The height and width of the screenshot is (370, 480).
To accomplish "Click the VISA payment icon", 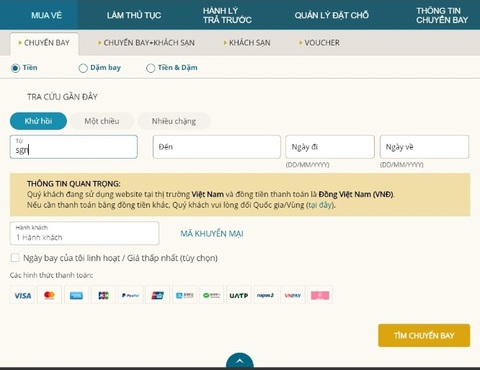I will [x=22, y=295].
